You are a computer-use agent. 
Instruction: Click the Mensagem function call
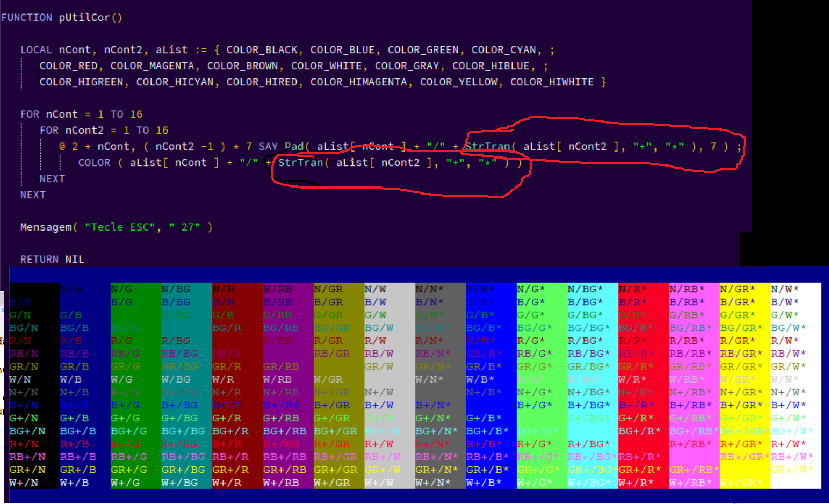(x=46, y=227)
